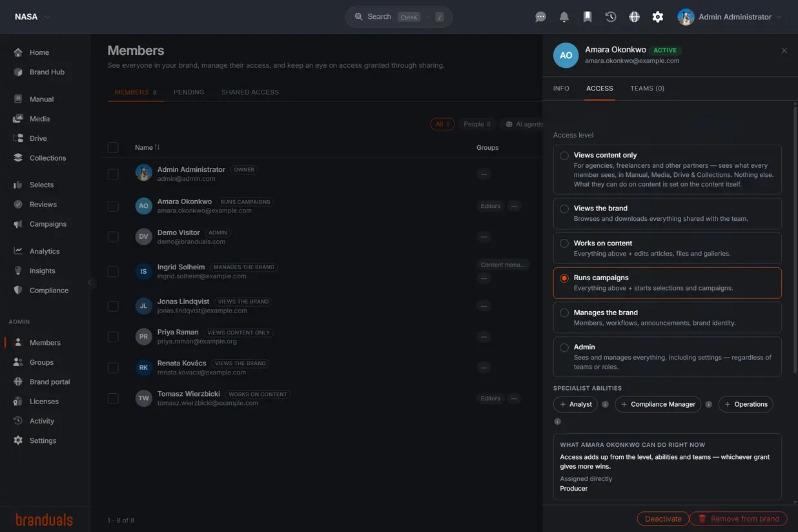Open Drive in the sidebar
The image size is (798, 532).
pyautogui.click(x=38, y=138)
